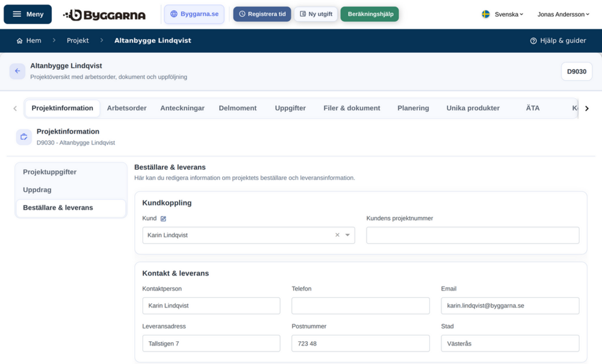Viewport: 602px width, 364px height.
Task: Focus the Telefon input field
Action: [x=361, y=306]
